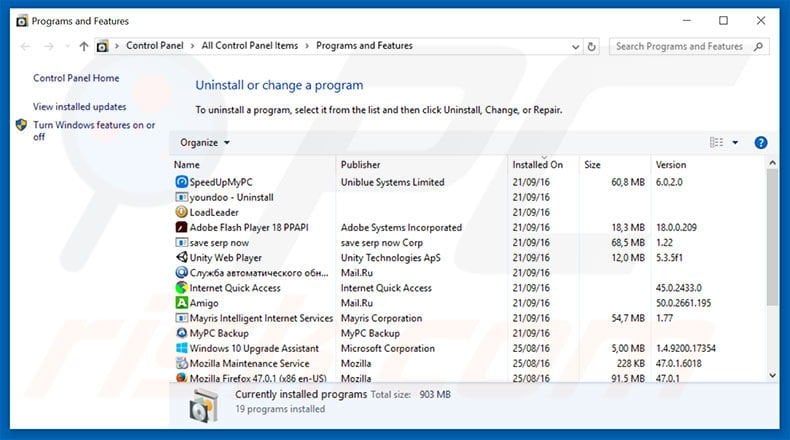
Task: Click the scrollbar up arrow
Action: pyautogui.click(x=772, y=163)
